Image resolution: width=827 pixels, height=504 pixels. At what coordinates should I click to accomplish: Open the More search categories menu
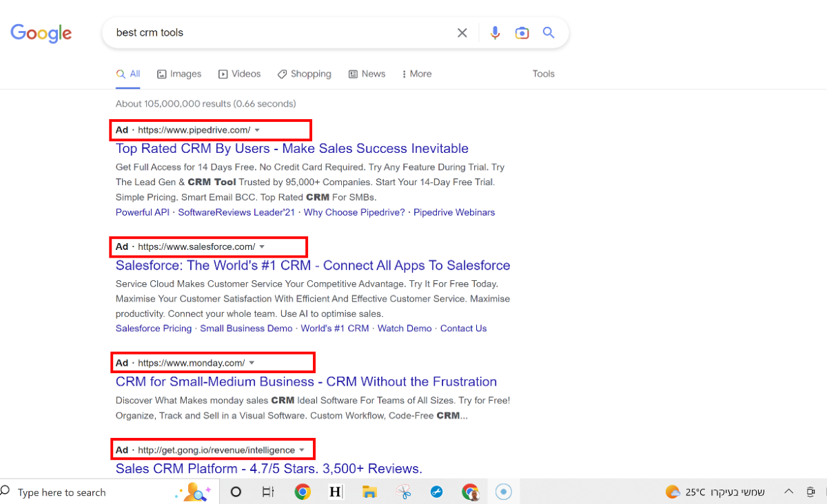(416, 74)
